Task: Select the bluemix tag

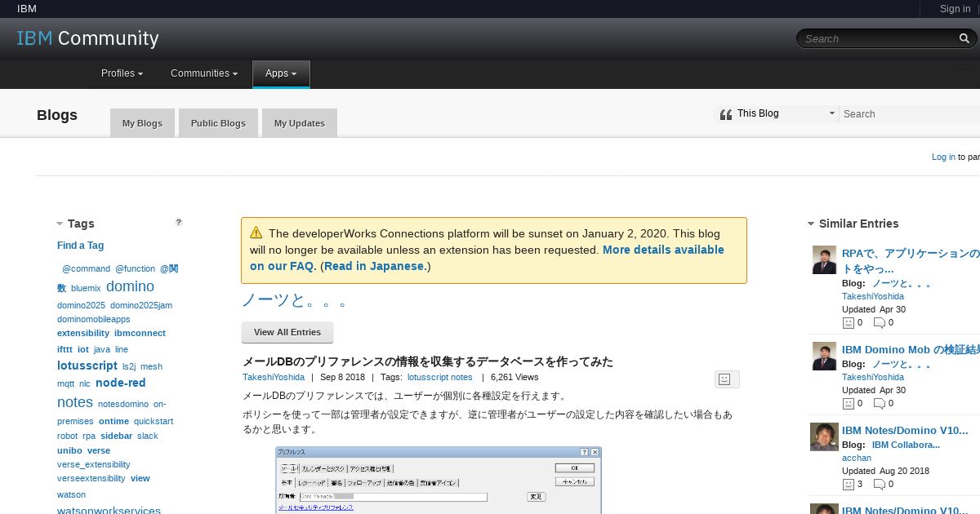Action: [x=86, y=288]
